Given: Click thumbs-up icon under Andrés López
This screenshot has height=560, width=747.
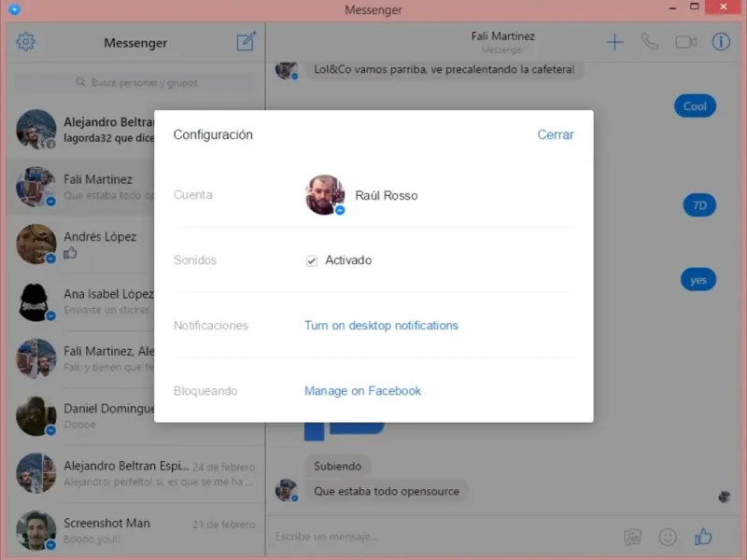Looking at the screenshot, I should (70, 252).
